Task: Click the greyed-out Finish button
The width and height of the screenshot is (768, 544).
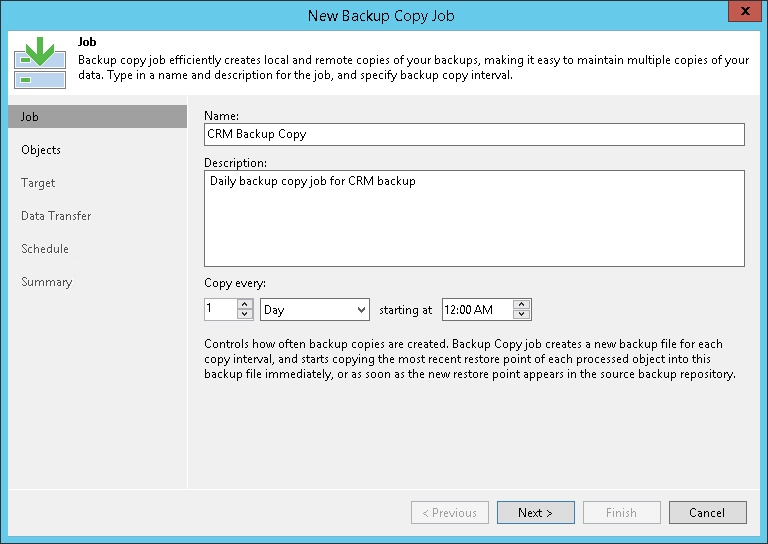Action: (622, 513)
